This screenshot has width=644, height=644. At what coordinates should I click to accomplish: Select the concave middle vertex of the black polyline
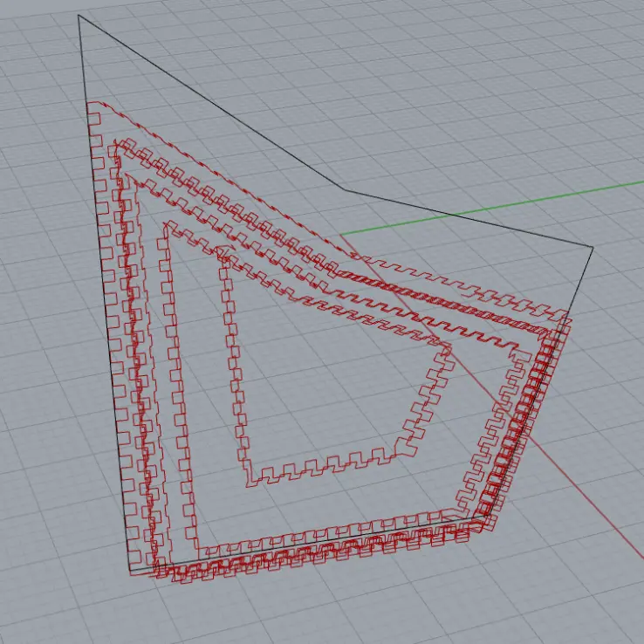pyautogui.click(x=344, y=190)
